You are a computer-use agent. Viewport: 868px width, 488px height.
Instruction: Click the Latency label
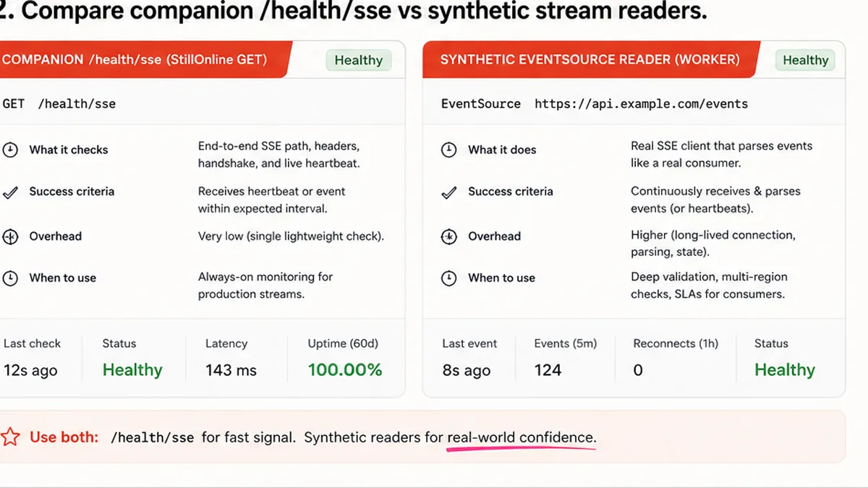coord(226,344)
